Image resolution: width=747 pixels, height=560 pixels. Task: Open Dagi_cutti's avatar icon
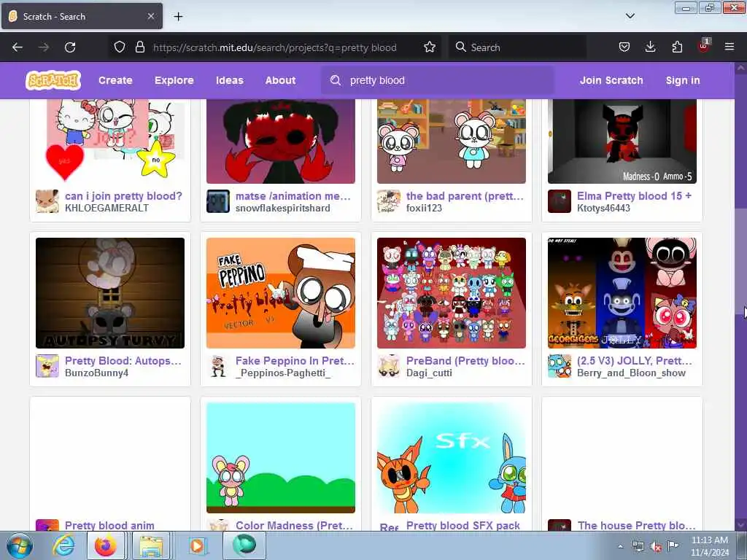389,366
